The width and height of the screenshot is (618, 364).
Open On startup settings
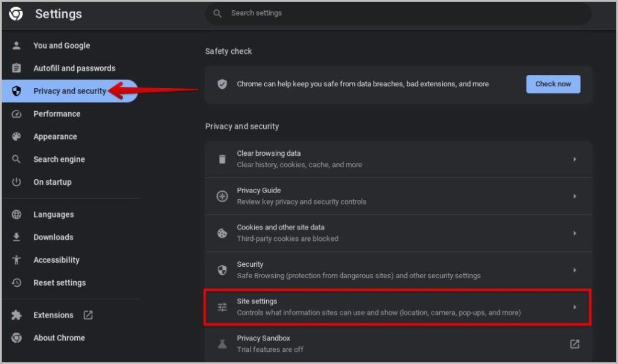click(70, 182)
